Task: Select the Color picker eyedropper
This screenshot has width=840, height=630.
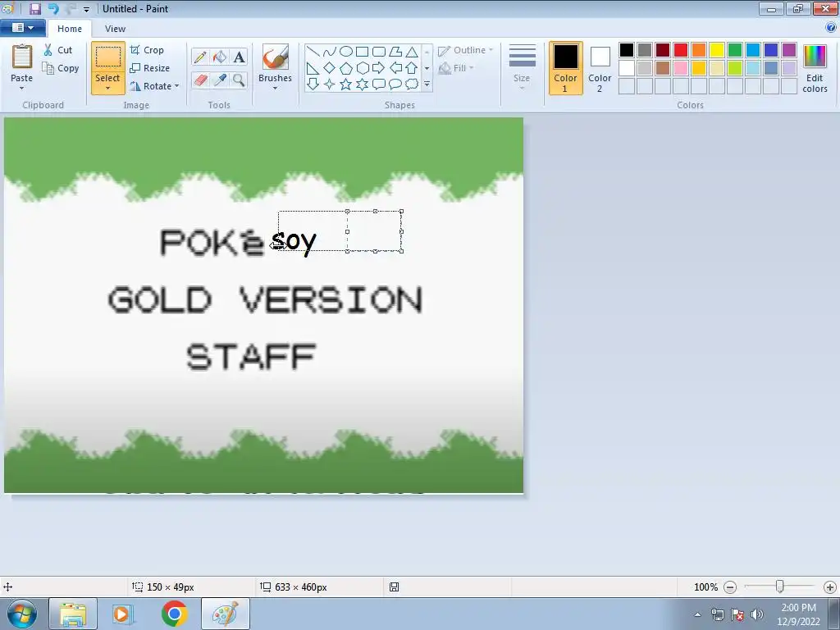Action: pyautogui.click(x=219, y=80)
